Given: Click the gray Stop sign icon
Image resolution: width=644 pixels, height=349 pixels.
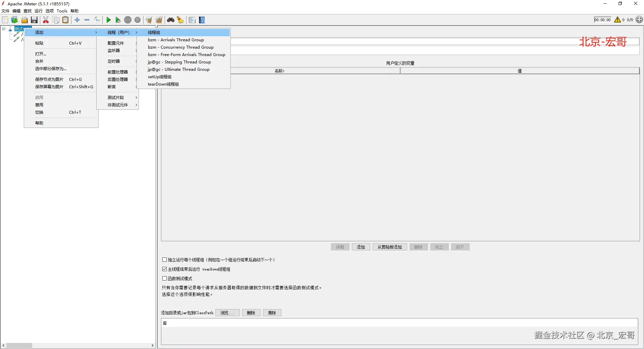Looking at the screenshot, I should coord(128,20).
